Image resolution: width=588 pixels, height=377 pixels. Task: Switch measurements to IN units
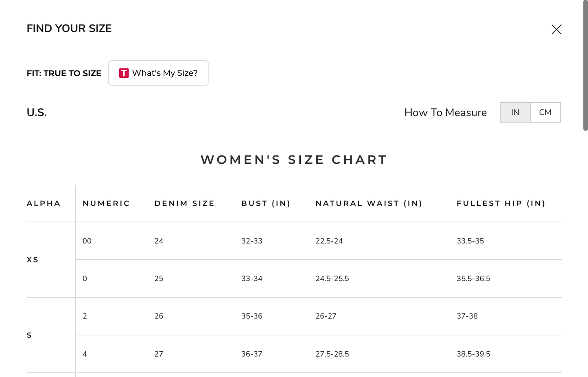[515, 112]
